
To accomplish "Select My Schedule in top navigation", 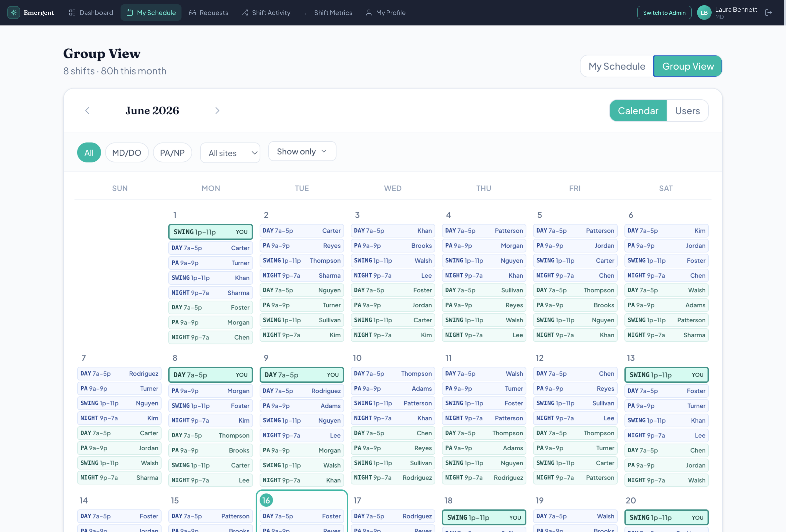I will [151, 13].
